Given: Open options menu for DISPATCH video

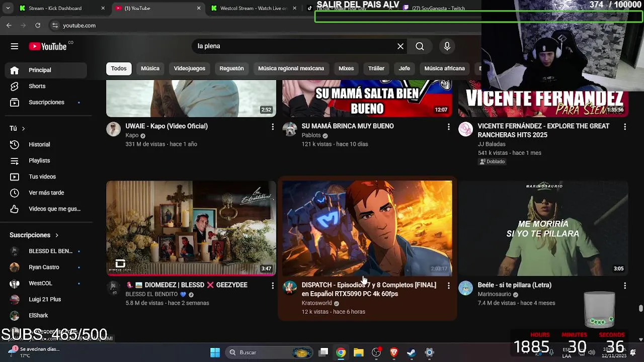Looking at the screenshot, I should 449,286.
